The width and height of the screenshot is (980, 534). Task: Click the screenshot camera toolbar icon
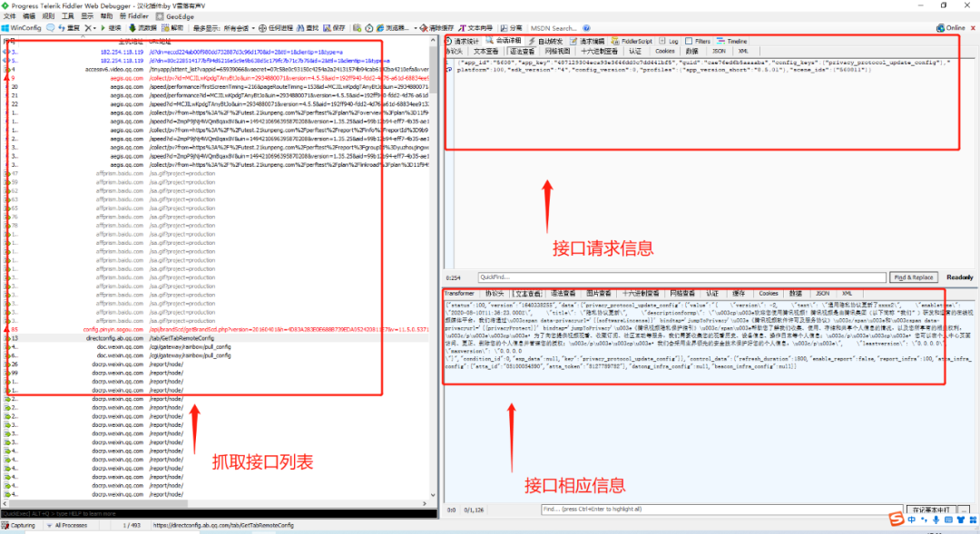point(357,28)
